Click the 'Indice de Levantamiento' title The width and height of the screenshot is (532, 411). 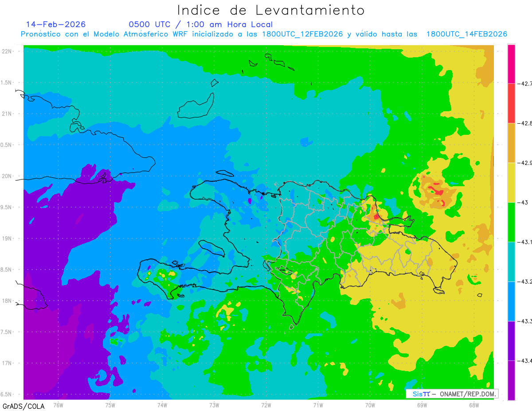[x=271, y=10]
